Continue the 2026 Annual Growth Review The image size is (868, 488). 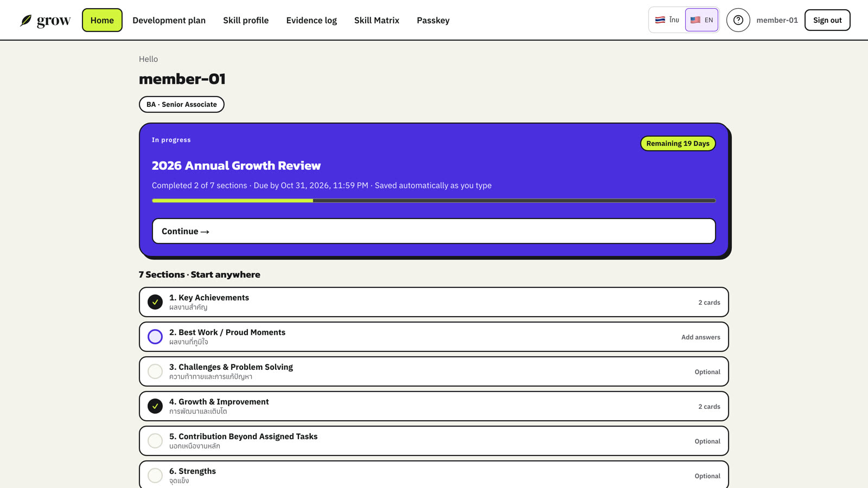433,231
